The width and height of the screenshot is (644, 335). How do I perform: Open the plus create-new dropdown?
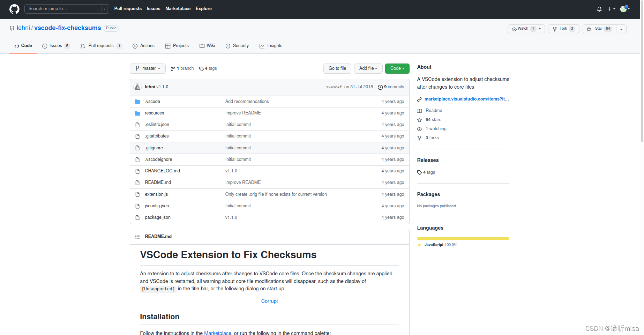[611, 9]
